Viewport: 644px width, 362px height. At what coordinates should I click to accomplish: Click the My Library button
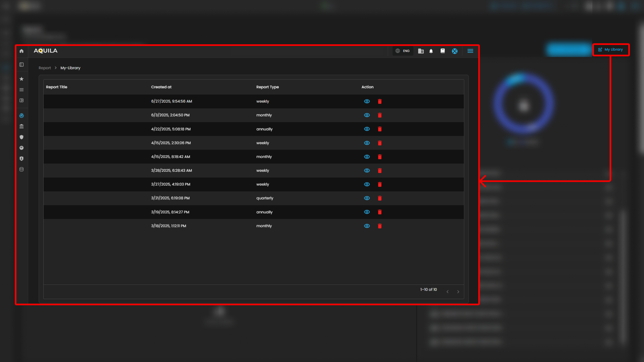611,50
